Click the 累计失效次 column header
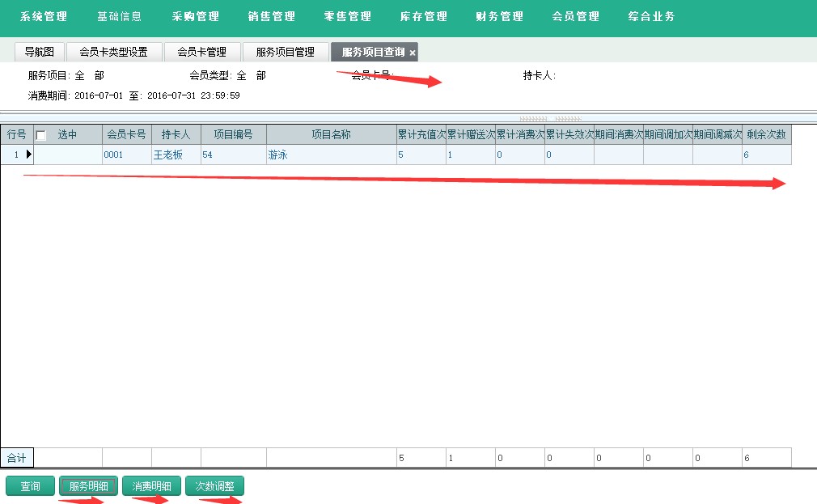 click(569, 134)
